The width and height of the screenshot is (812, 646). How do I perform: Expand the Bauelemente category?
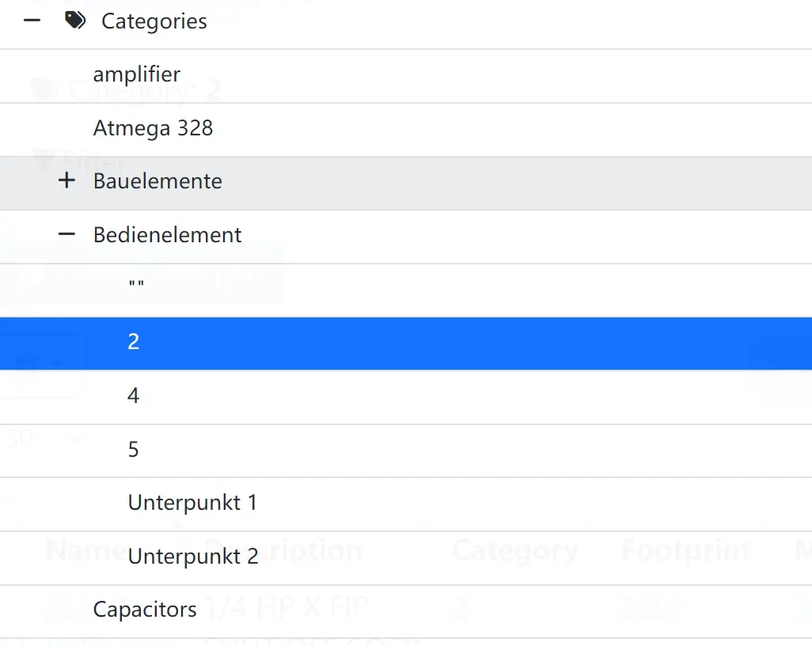[x=66, y=180]
